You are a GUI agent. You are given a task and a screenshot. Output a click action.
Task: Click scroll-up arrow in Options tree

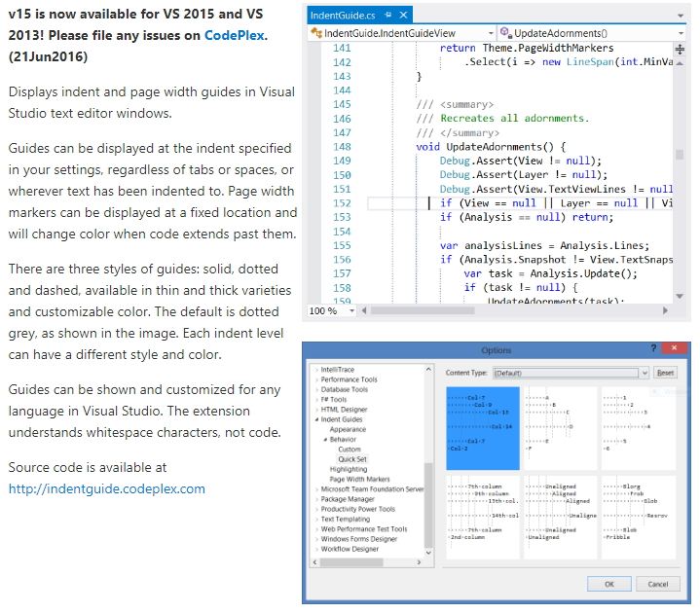(428, 371)
